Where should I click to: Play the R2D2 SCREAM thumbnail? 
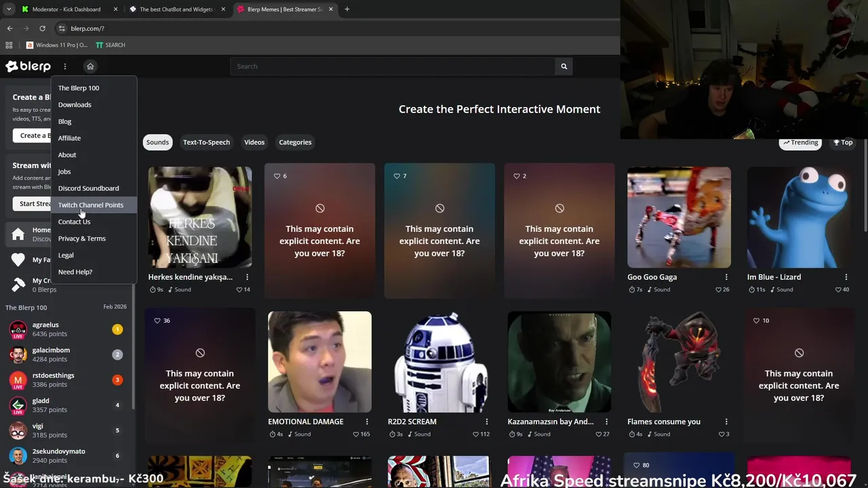tap(439, 362)
